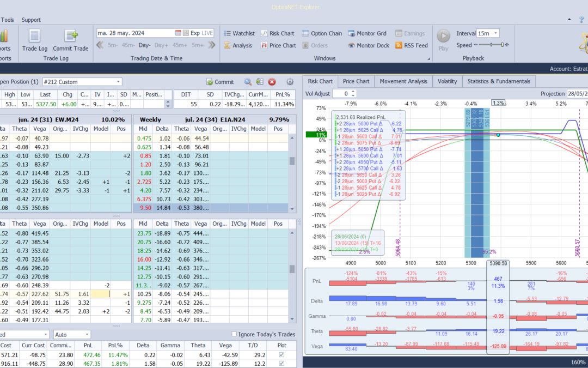
Task: Start playback with the Play button
Action: click(x=443, y=40)
